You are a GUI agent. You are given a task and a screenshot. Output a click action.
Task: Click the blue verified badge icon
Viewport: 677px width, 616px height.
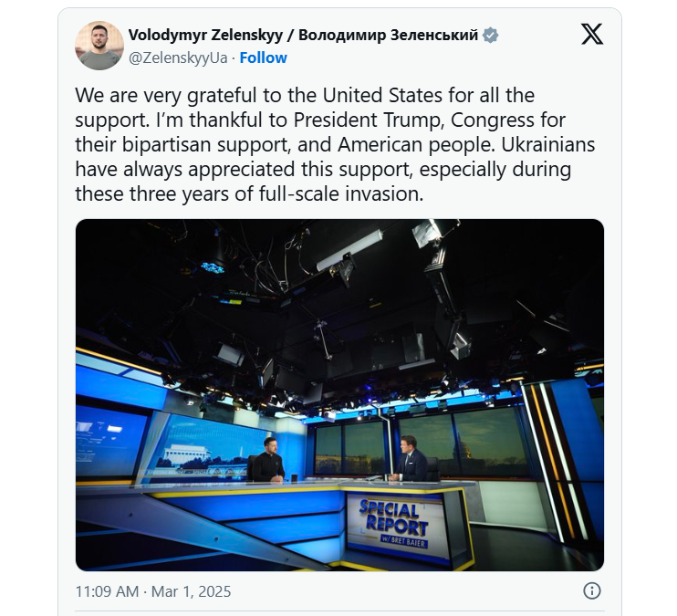click(x=490, y=35)
